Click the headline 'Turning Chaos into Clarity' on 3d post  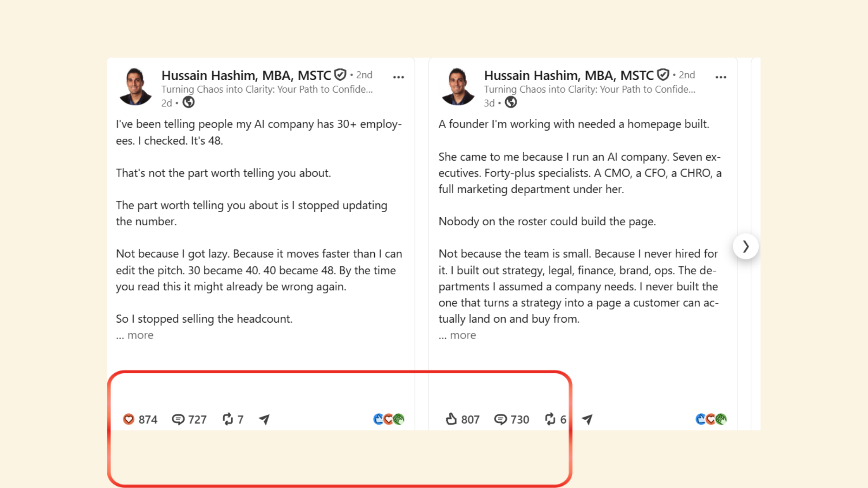pyautogui.click(x=589, y=89)
